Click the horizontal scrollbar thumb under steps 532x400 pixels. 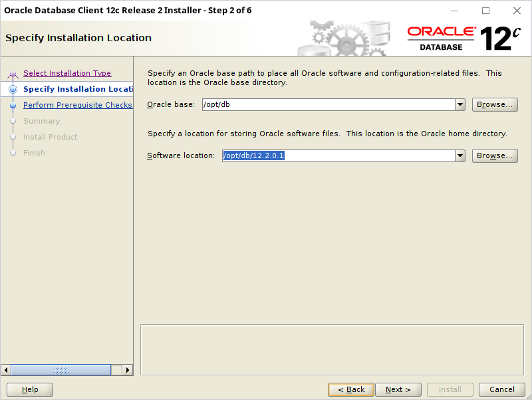(x=61, y=370)
